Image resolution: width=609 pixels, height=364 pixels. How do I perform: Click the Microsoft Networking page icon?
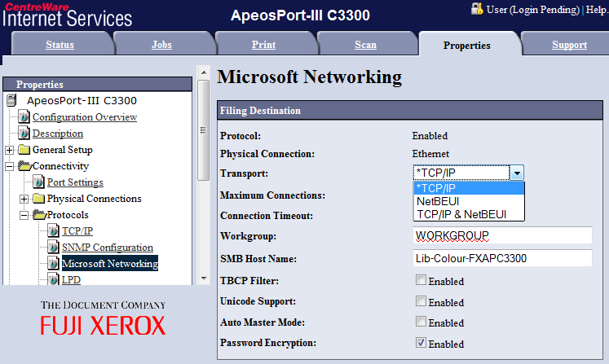pyautogui.click(x=53, y=264)
